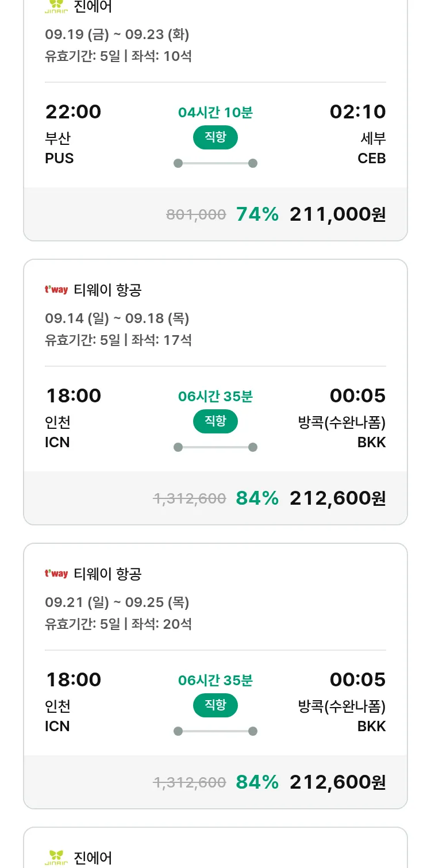The width and height of the screenshot is (431, 868).
Task: Tap the 직항 badge on the Busan–Cebu flight
Action: tap(215, 137)
